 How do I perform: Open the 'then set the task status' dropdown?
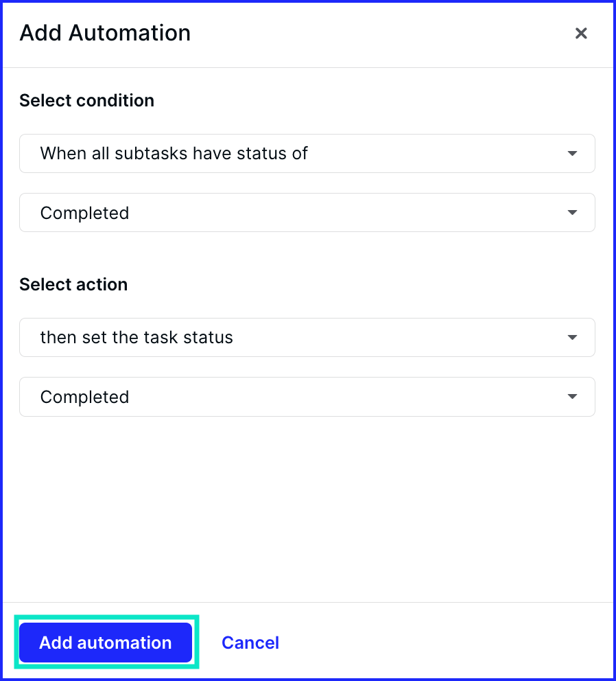coord(307,338)
